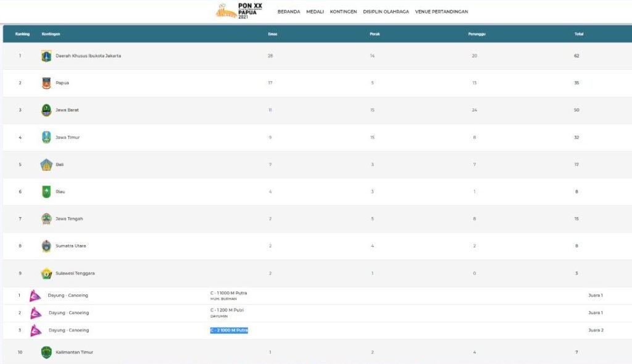
Task: Click the Jawa Barat province emblem
Action: [46, 110]
